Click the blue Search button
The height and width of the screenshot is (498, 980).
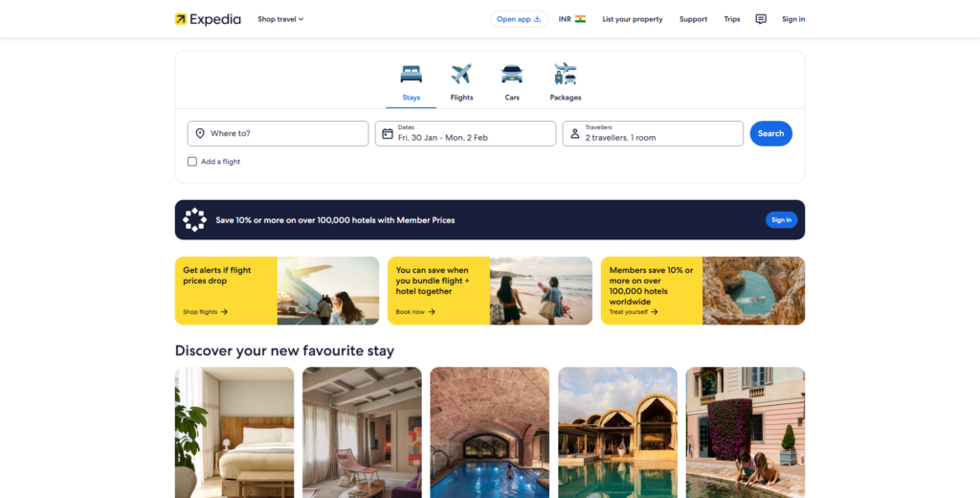771,133
